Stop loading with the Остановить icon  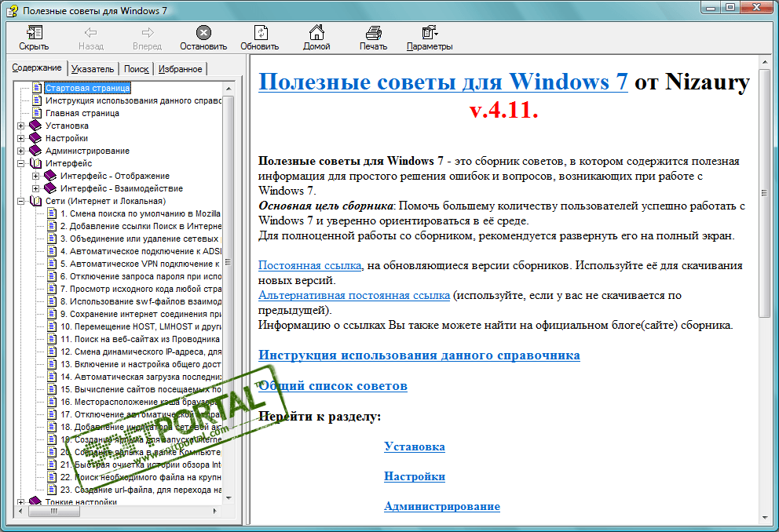[203, 33]
